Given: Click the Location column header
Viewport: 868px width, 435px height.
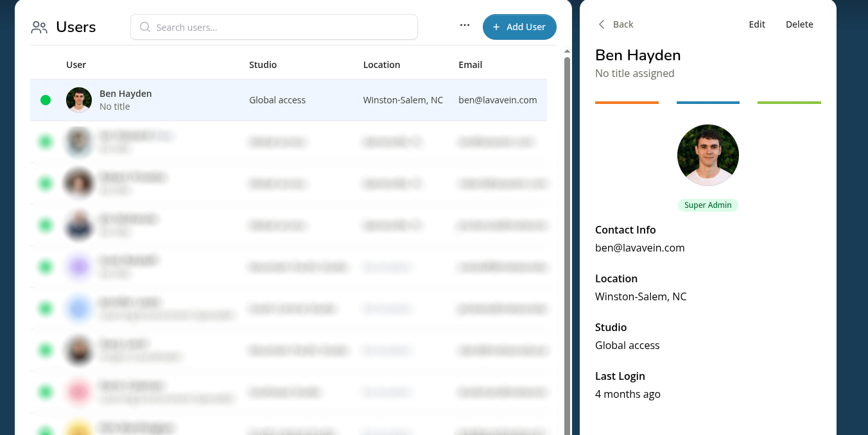Looking at the screenshot, I should [381, 65].
